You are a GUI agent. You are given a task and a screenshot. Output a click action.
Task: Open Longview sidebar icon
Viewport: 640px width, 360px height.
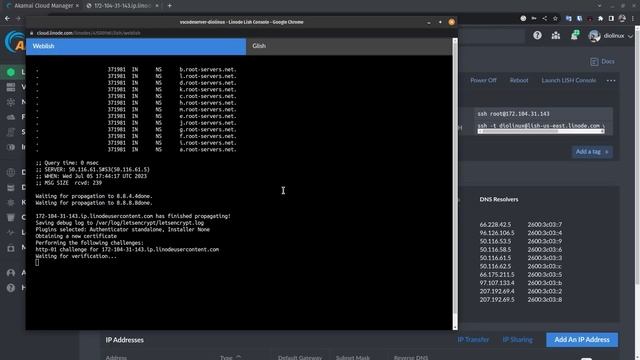point(11,233)
